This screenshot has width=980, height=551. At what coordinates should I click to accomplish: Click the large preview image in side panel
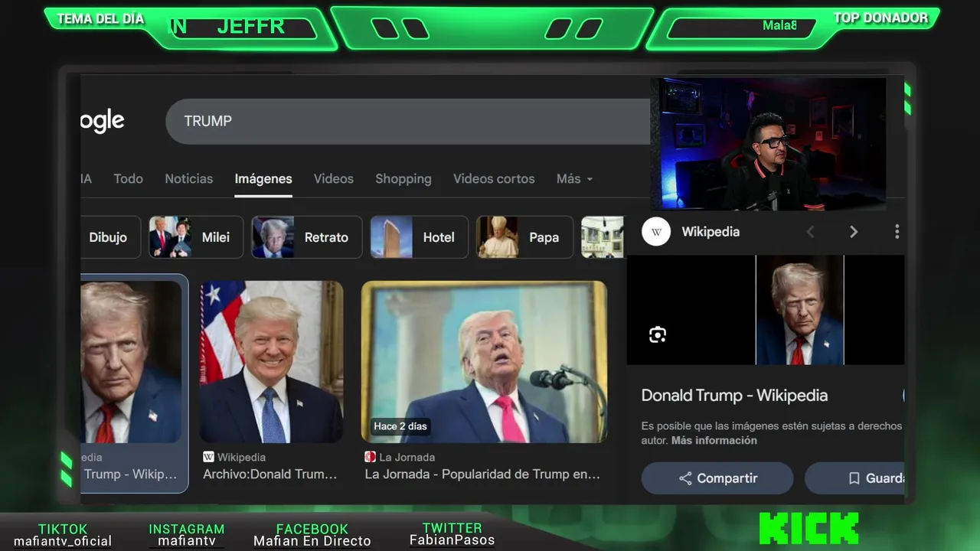tap(799, 310)
